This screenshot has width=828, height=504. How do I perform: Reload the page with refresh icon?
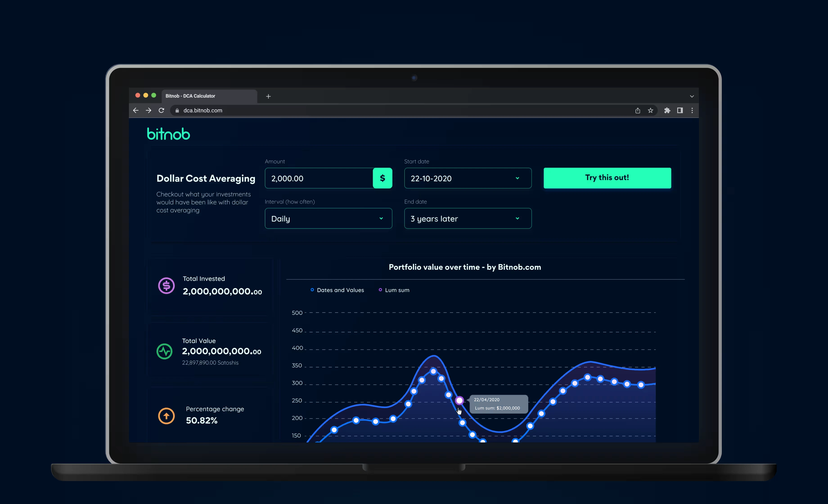[161, 110]
